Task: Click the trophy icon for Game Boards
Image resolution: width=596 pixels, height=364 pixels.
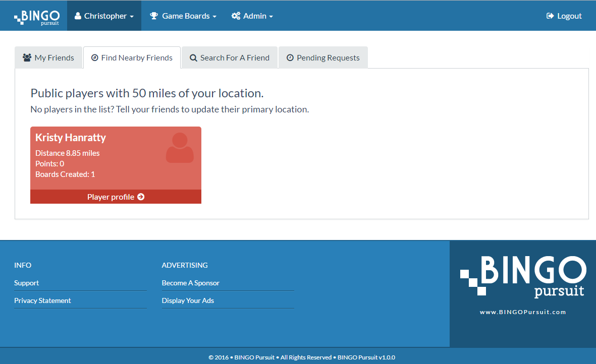Action: (154, 16)
